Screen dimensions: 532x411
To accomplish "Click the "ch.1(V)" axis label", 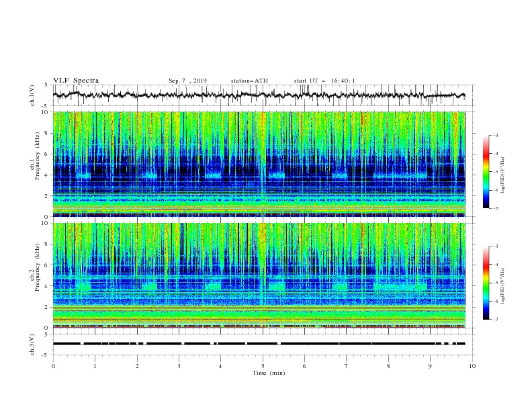I will 32,95.
